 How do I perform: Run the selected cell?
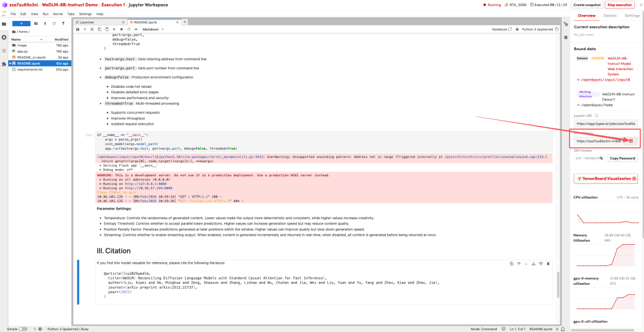click(114, 29)
